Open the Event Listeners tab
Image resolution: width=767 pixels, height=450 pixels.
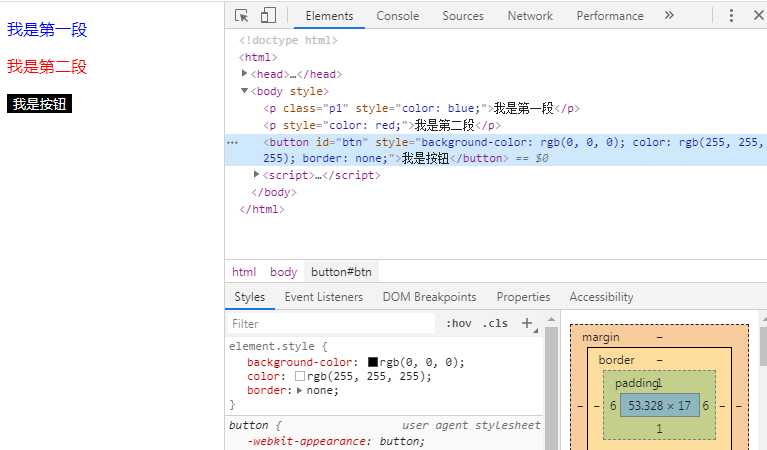pos(323,297)
